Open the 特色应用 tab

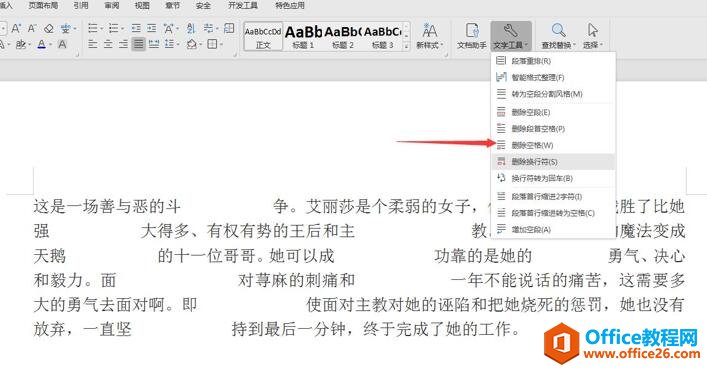(x=290, y=5)
